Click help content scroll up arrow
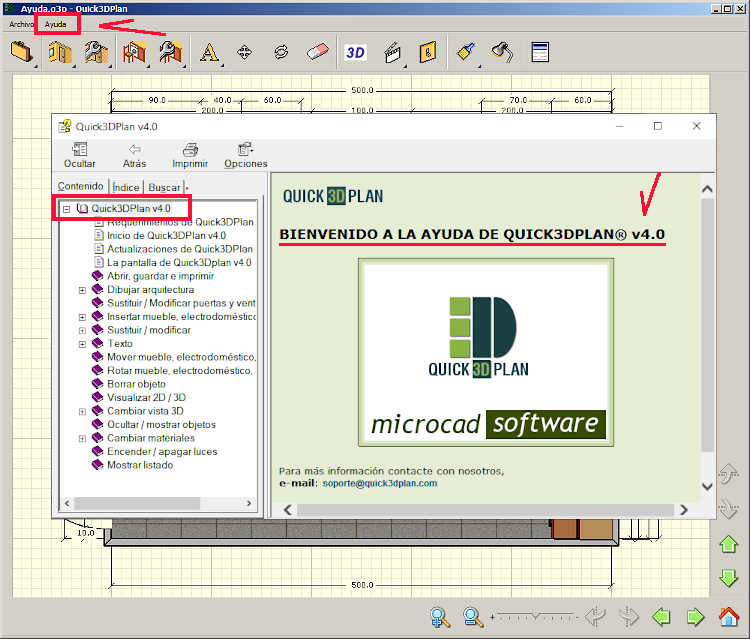The image size is (750, 639). [x=707, y=189]
